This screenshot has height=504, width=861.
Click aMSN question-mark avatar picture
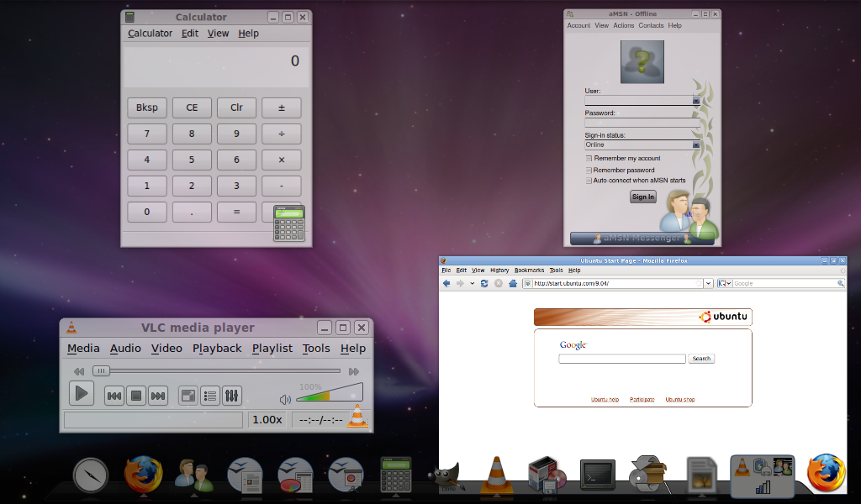point(642,62)
